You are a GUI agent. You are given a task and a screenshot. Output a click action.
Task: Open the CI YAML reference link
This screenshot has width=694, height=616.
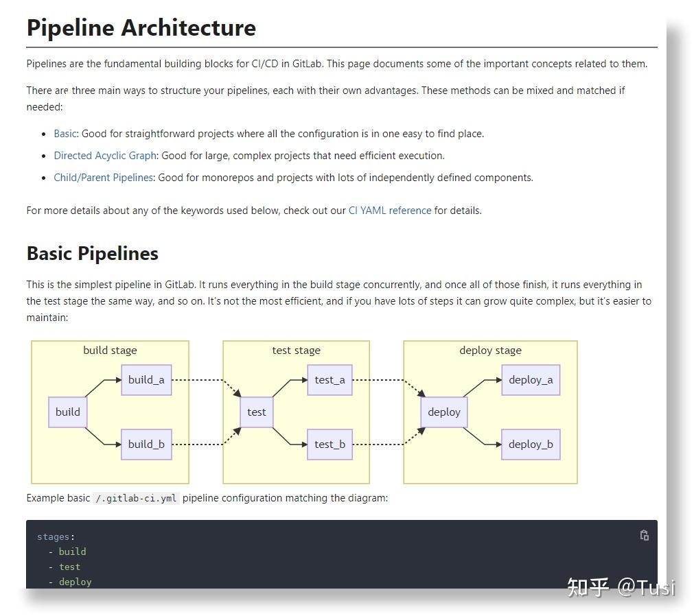click(x=389, y=211)
